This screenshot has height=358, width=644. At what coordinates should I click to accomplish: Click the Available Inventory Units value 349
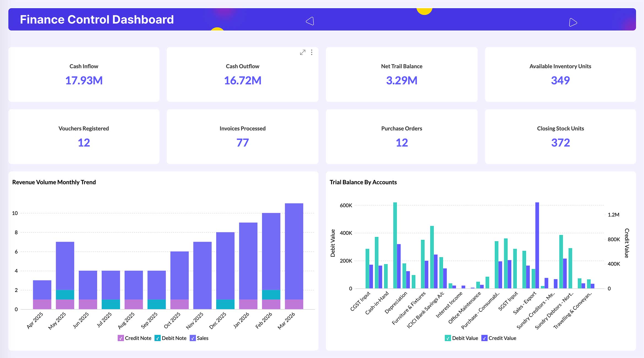coord(560,81)
